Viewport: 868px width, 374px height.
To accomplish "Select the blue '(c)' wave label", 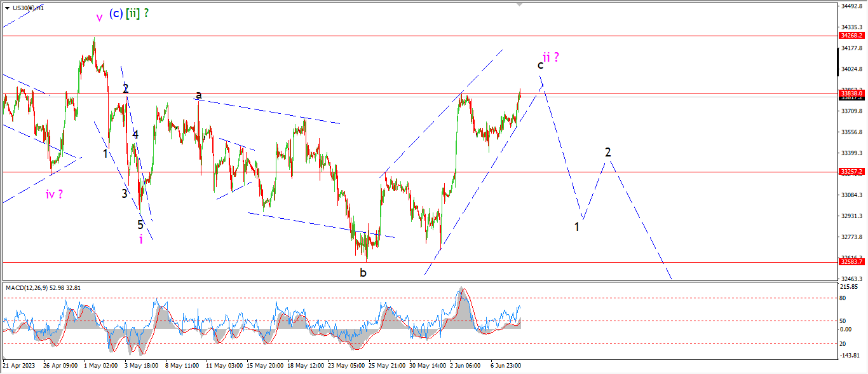I will 116,13.
